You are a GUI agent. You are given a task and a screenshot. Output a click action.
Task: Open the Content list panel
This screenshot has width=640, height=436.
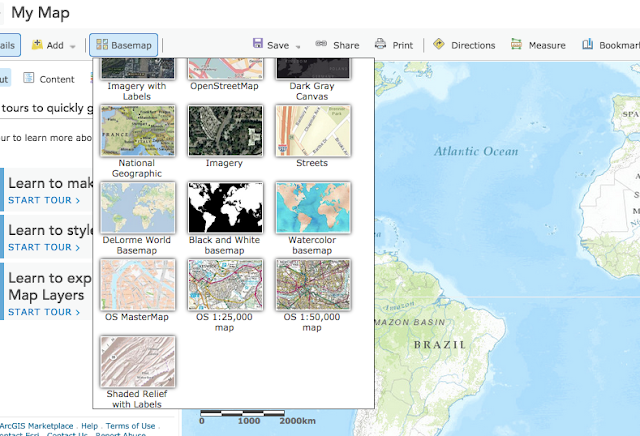(x=49, y=79)
